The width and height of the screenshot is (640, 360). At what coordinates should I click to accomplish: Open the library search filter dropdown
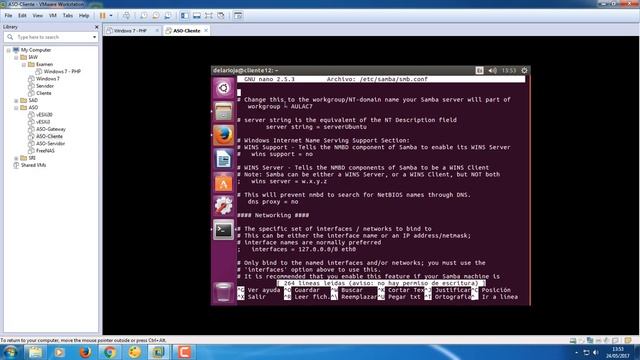point(94,37)
